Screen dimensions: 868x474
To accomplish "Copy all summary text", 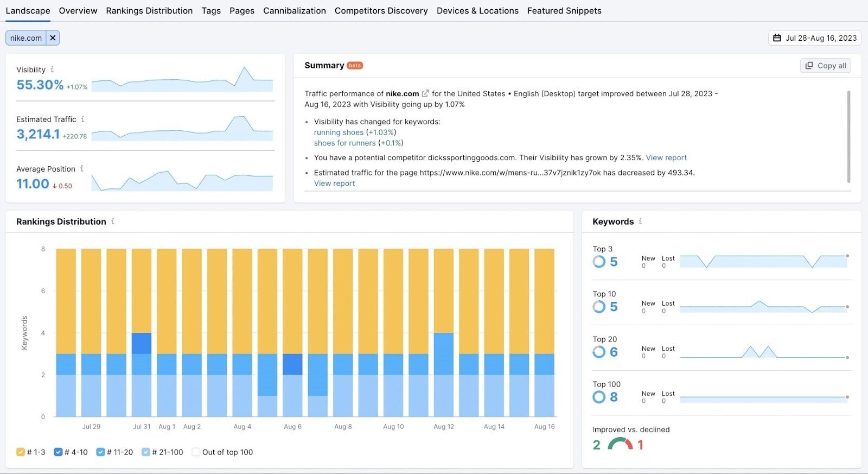I will 826,66.
